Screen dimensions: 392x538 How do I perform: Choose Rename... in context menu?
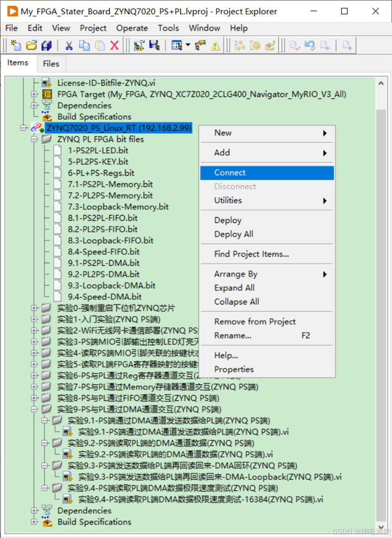[268, 336]
